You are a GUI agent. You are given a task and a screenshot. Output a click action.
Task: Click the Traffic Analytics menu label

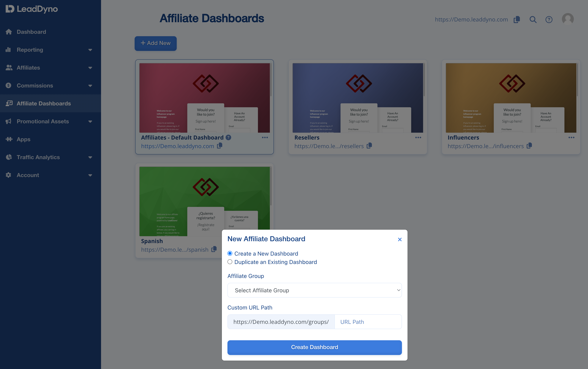click(x=38, y=157)
